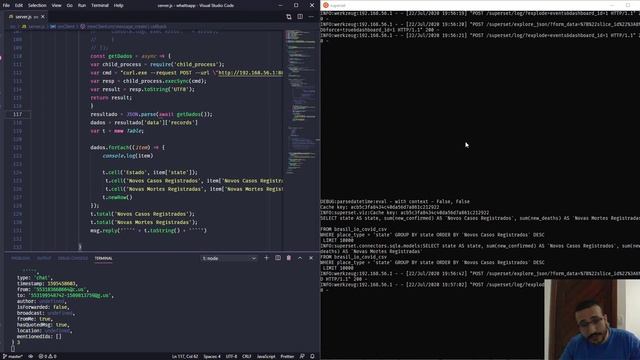This screenshot has height=360, width=640.
Task: Click the 'msg.reply' code line
Action: [149, 230]
